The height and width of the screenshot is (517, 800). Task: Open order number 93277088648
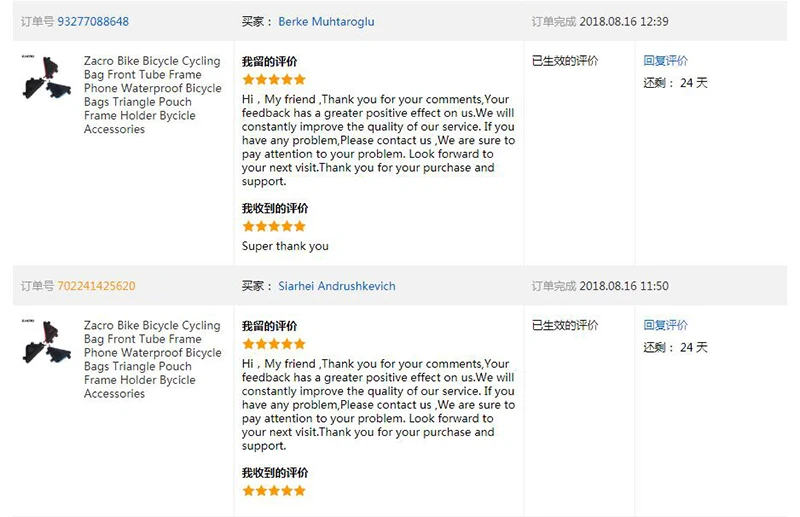[x=93, y=21]
